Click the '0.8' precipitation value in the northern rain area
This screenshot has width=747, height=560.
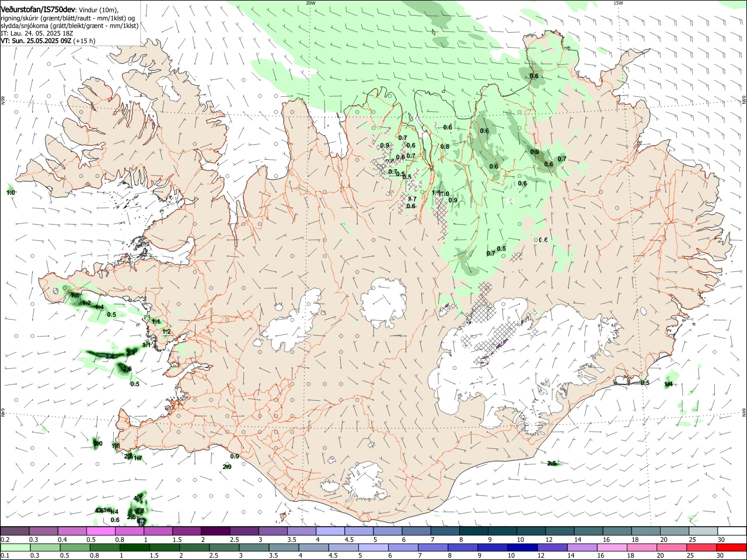(x=445, y=146)
